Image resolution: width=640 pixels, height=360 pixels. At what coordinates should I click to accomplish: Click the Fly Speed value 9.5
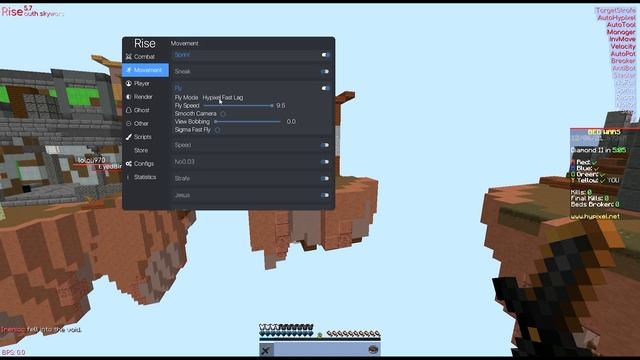[x=281, y=106]
